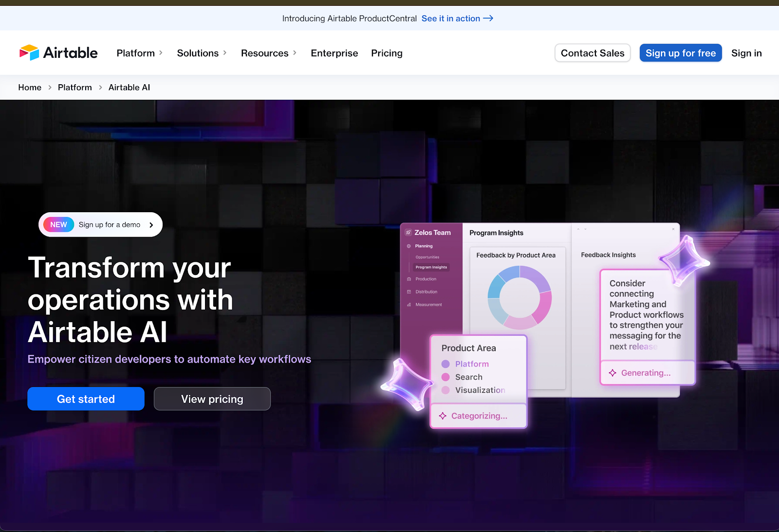Image resolution: width=779 pixels, height=532 pixels.
Task: Click the purple Platform color dot
Action: [445, 364]
